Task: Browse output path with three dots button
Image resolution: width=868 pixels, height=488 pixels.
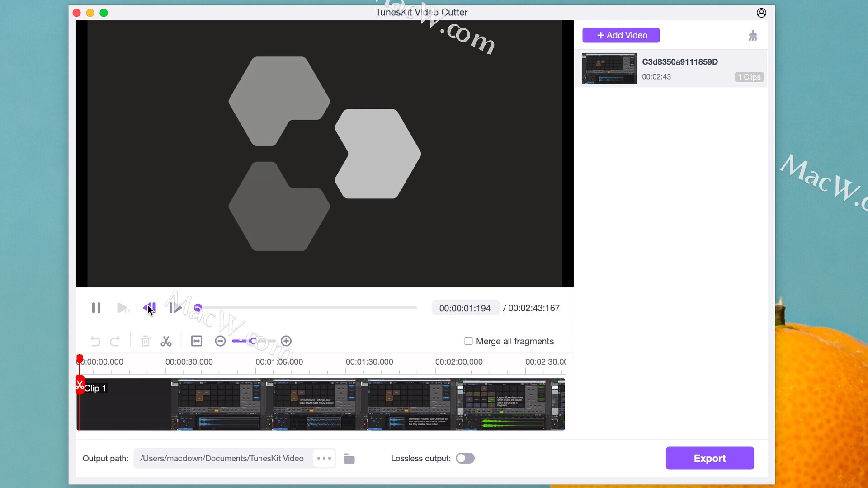Action: (324, 458)
